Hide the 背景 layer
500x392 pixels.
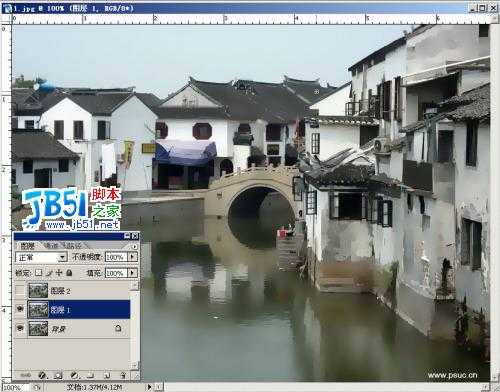coord(20,328)
